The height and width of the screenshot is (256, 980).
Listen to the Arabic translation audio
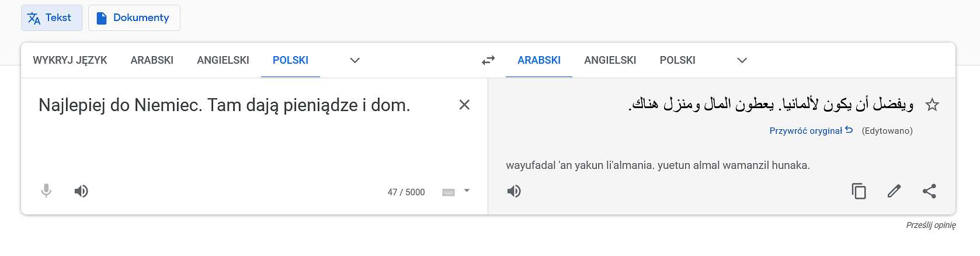(514, 191)
